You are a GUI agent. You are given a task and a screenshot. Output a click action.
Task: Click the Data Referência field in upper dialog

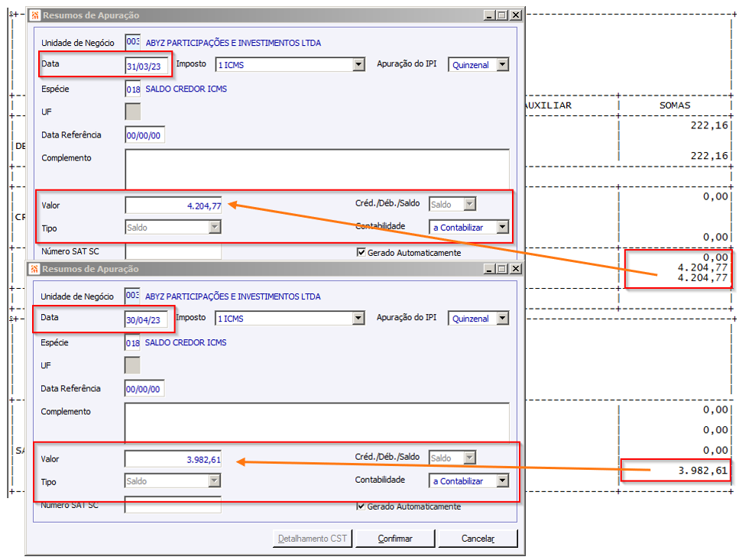pos(144,135)
